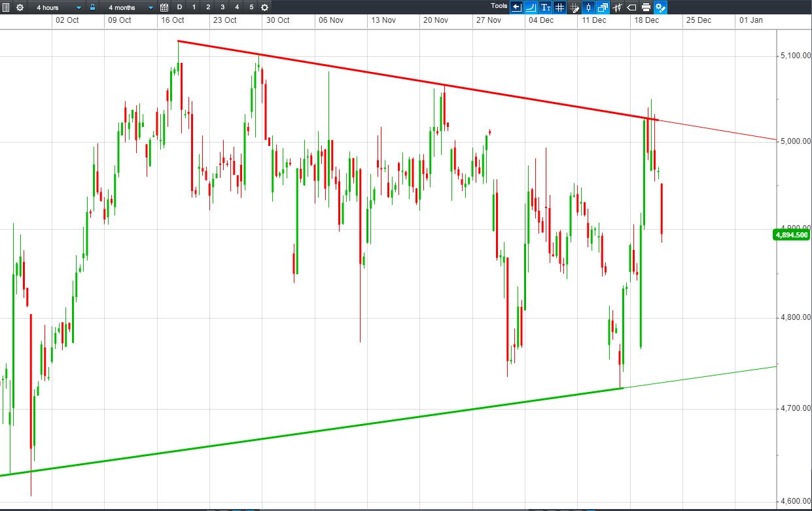Screen dimensions: 812x511
Task: Toggle the curve scale tool
Action: point(531,7)
